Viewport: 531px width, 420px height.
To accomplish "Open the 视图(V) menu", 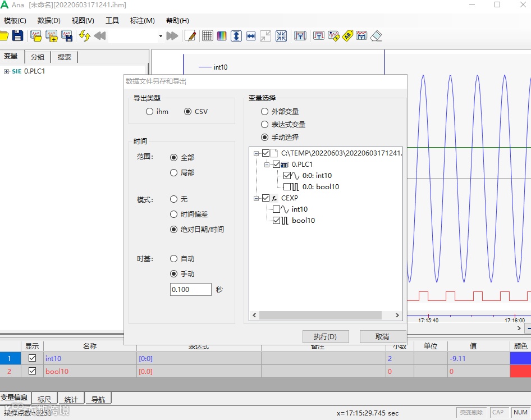I will point(83,21).
